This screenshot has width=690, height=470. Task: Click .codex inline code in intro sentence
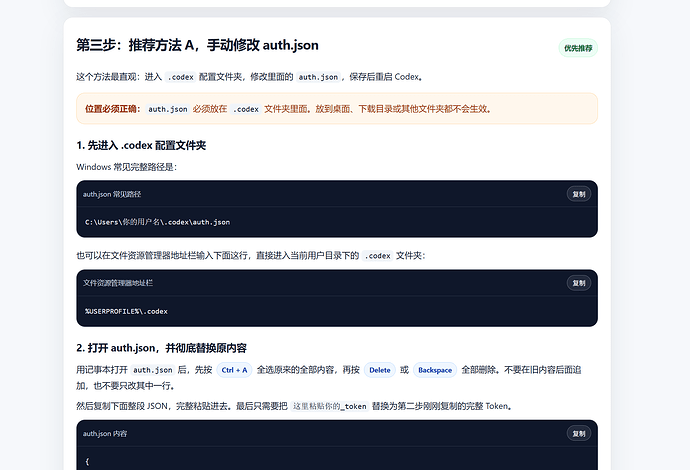tap(180, 77)
